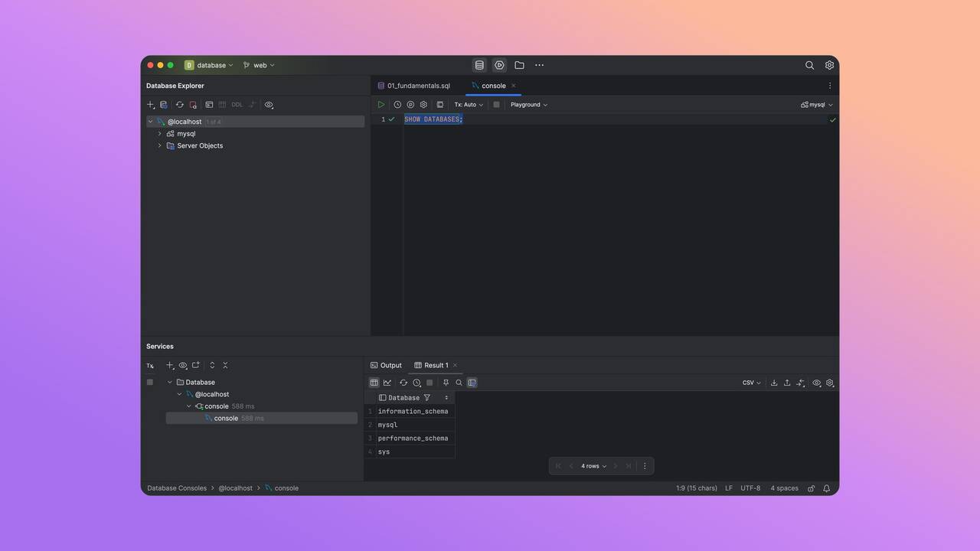Open the Files folder icon in title bar

pyautogui.click(x=519, y=65)
